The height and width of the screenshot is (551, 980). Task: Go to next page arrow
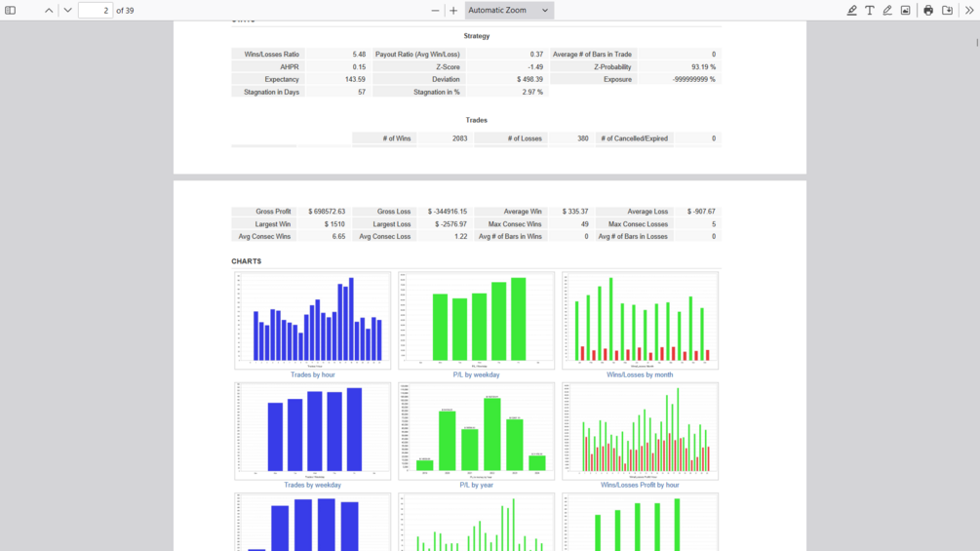[67, 10]
